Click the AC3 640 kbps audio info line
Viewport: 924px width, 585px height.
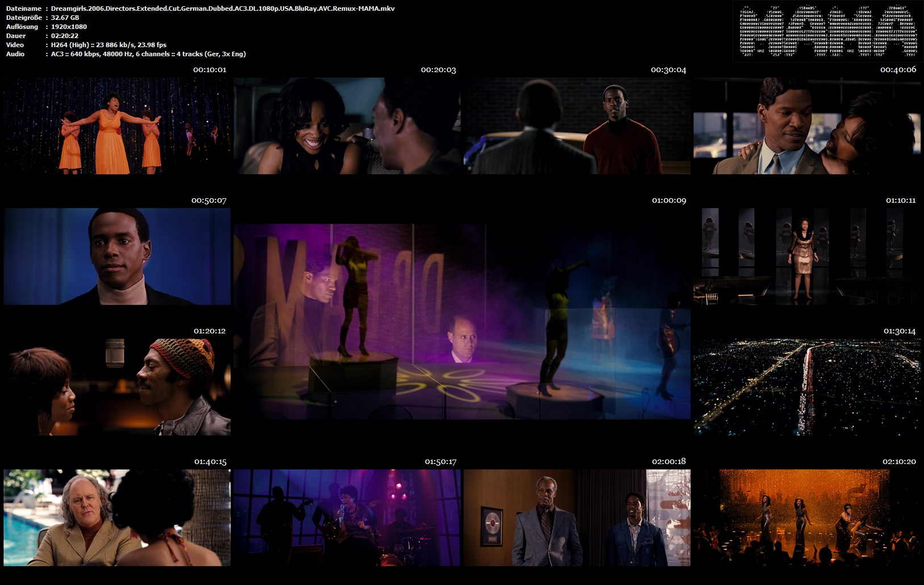[148, 54]
